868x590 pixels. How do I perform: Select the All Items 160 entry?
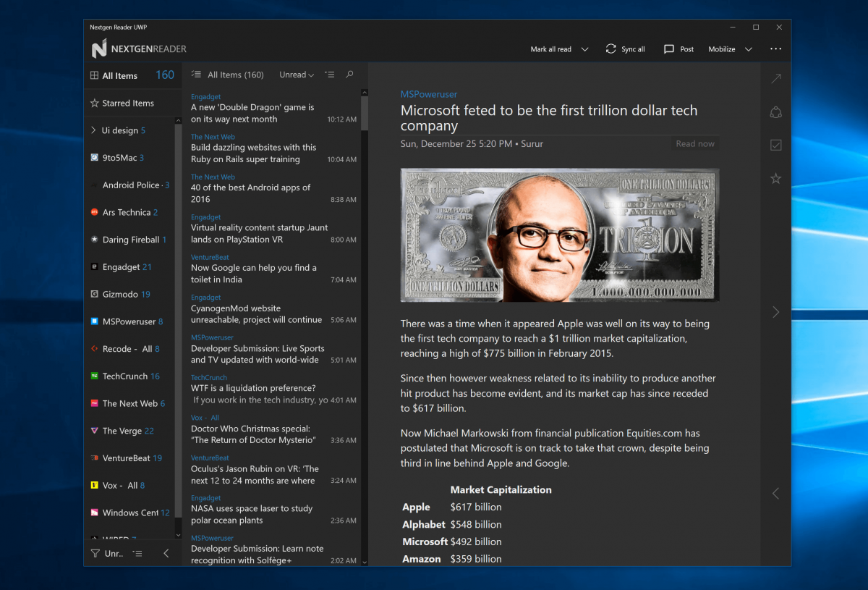132,75
